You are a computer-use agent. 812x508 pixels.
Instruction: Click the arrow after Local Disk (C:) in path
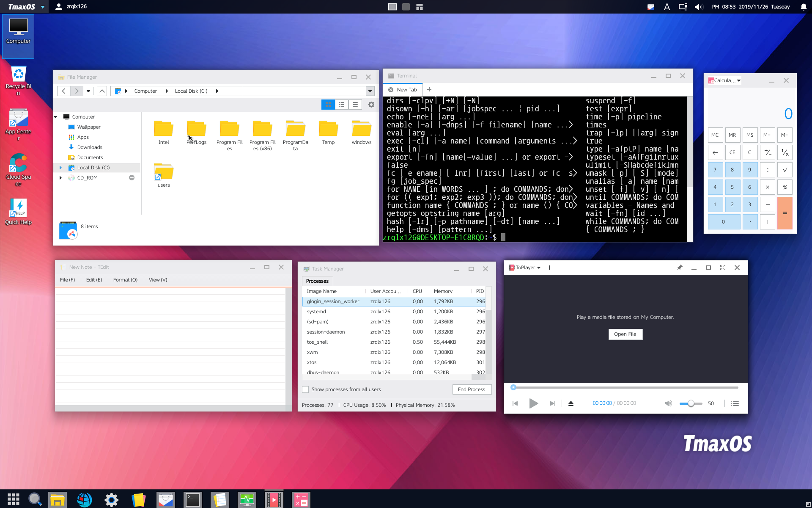[x=217, y=91]
